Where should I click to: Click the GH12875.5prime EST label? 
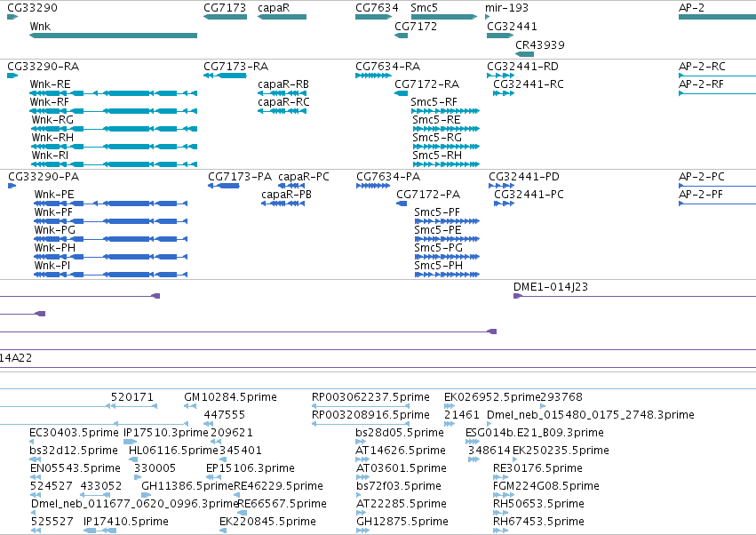402,522
